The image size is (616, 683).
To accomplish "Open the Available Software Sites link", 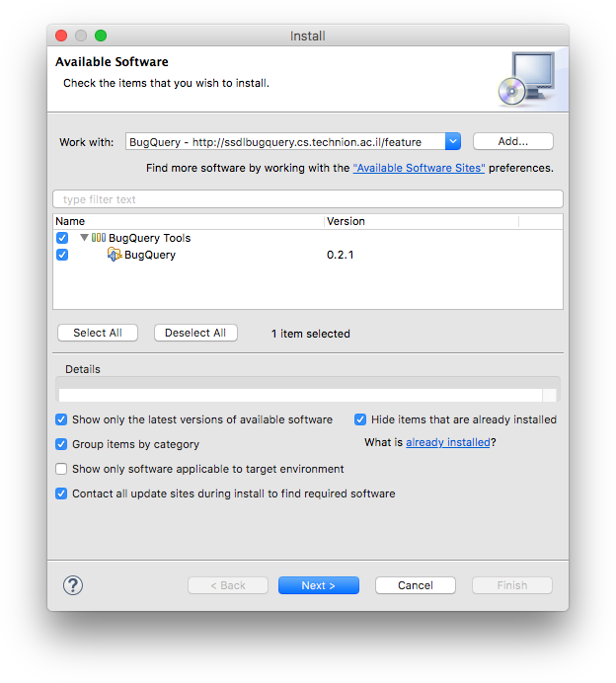I will 419,168.
